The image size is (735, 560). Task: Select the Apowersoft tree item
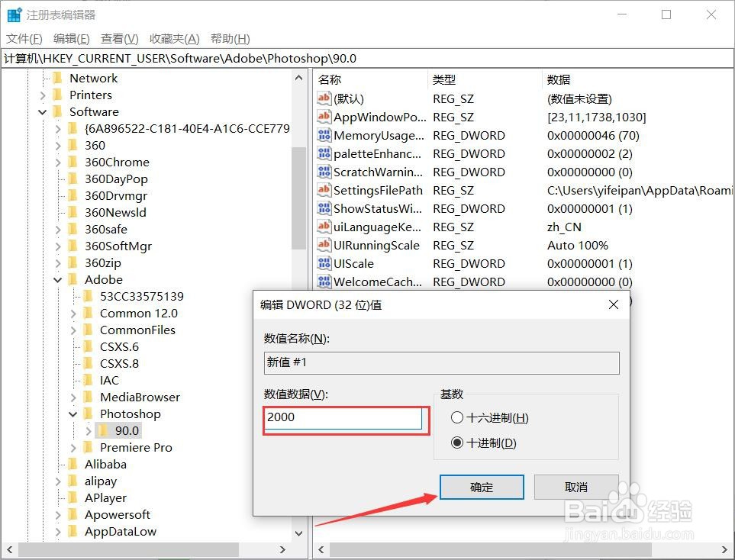point(118,514)
